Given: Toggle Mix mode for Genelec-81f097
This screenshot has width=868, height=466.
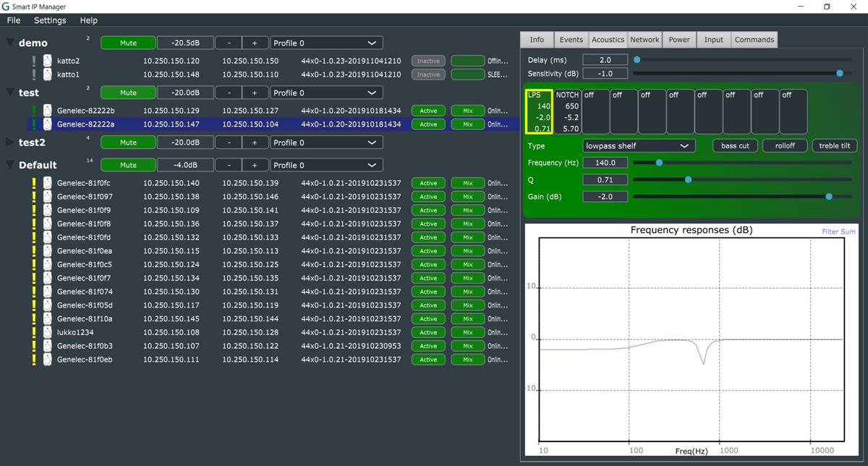Looking at the screenshot, I should (467, 197).
